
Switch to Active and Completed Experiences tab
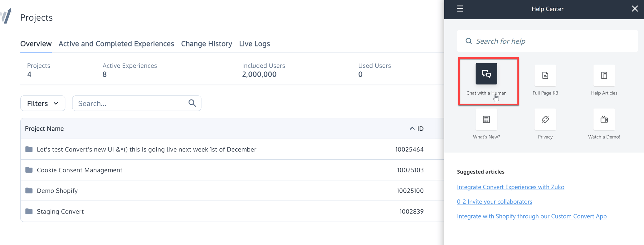point(116,44)
